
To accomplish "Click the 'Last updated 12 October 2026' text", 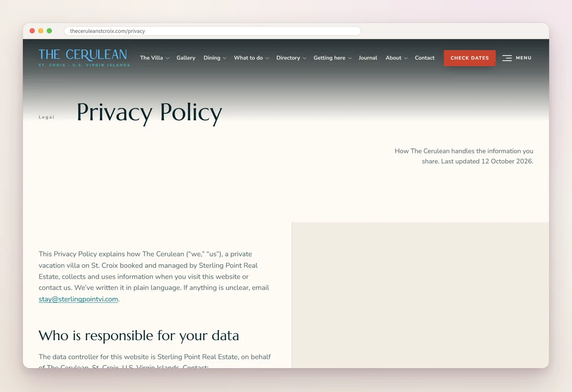I will click(x=487, y=161).
